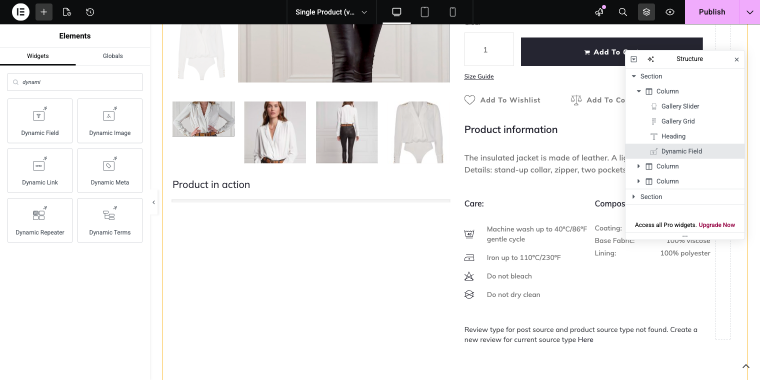Select Gallery Grid in Structure tree
This screenshot has width=760, height=380.
(678, 121)
